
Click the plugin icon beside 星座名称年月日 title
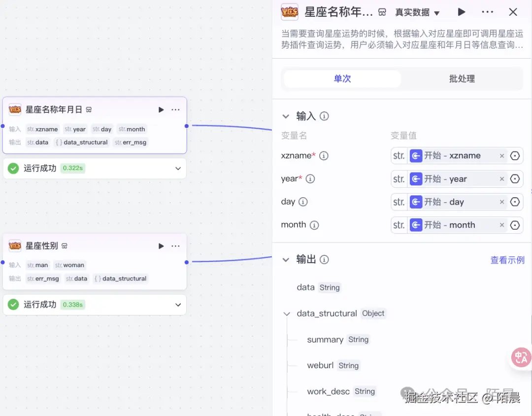click(290, 12)
